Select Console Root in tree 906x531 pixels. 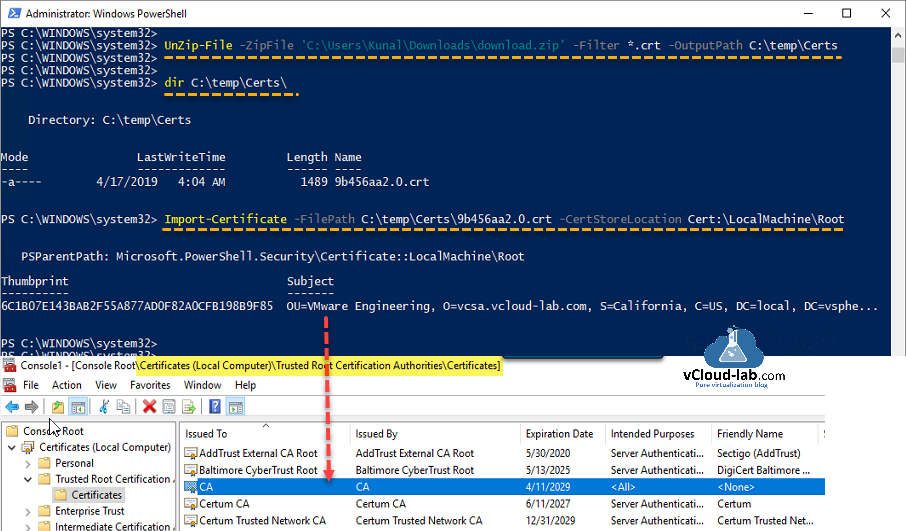pos(53,431)
